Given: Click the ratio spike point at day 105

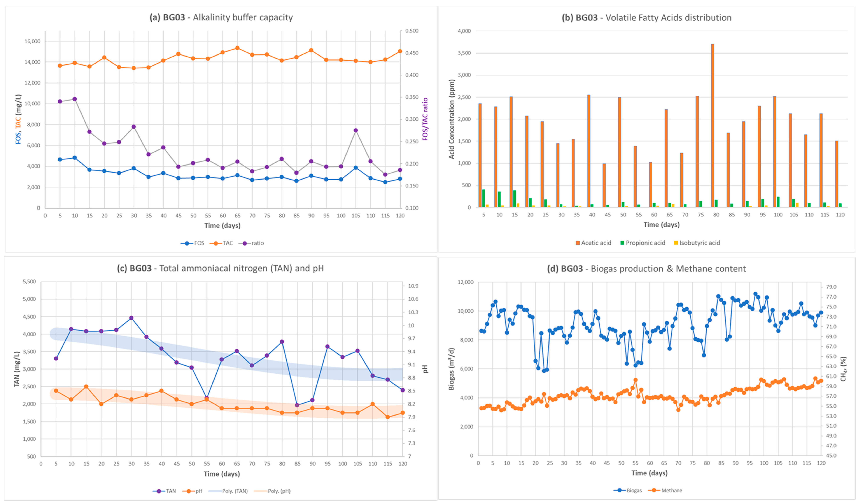Looking at the screenshot, I should [x=356, y=130].
